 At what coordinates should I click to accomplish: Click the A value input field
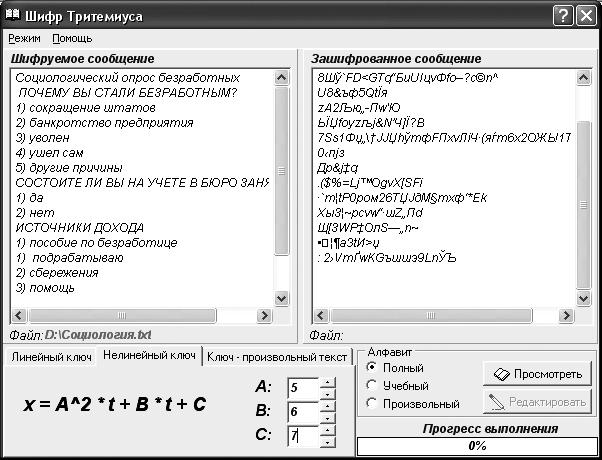[303, 387]
